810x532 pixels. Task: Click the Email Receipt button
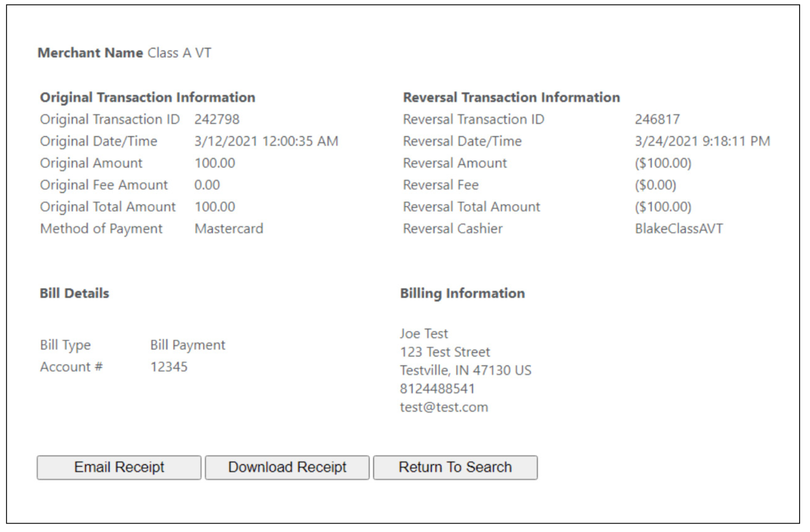[x=119, y=467]
